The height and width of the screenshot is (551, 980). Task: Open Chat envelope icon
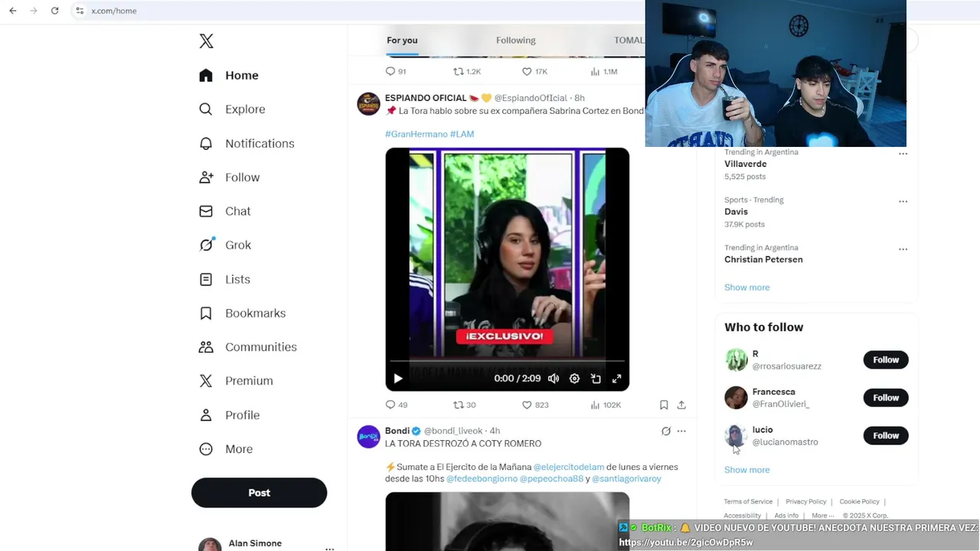206,211
